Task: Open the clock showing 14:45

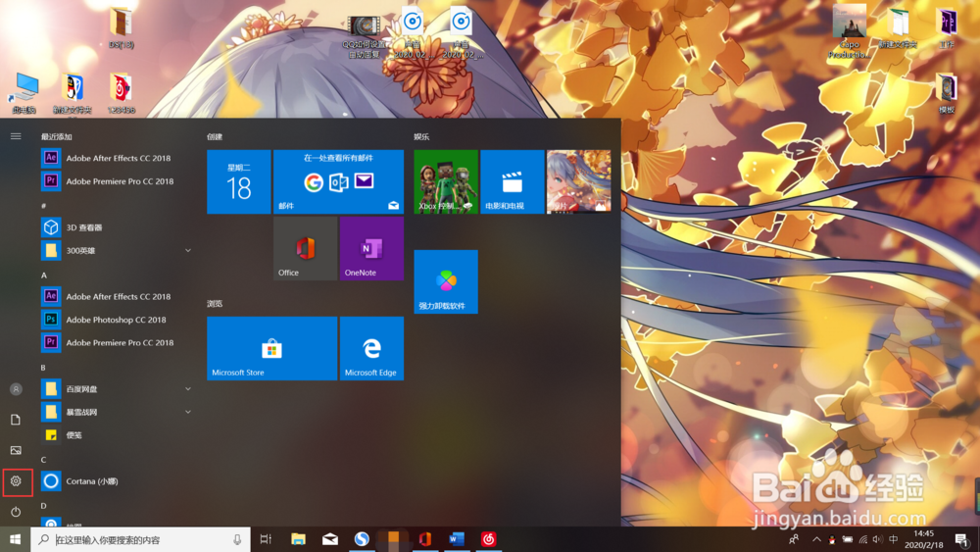Action: click(924, 539)
